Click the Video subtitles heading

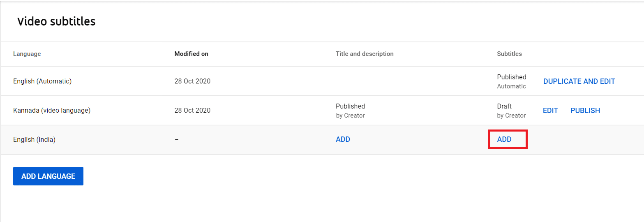[56, 21]
